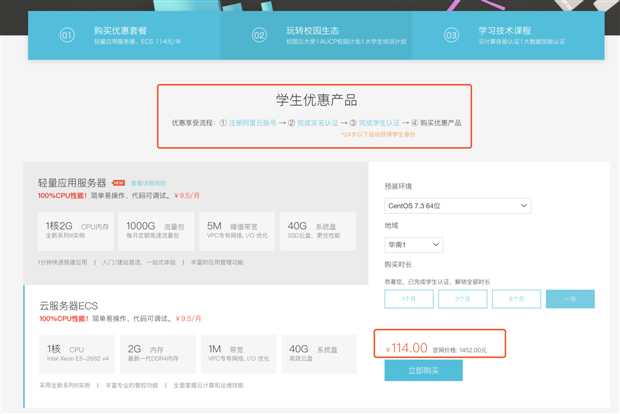Click the 1000G 流量包 spec card
Viewport: 620px width, 414px height.
pos(156,231)
